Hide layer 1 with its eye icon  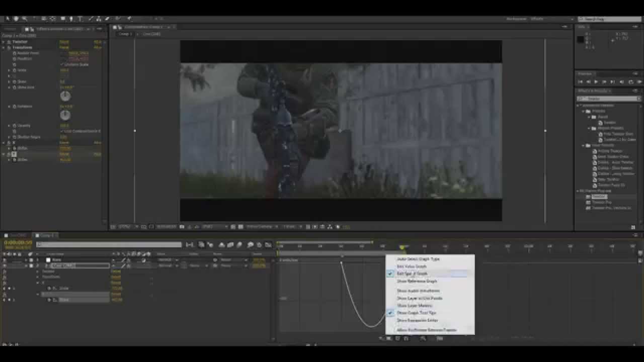[5, 260]
